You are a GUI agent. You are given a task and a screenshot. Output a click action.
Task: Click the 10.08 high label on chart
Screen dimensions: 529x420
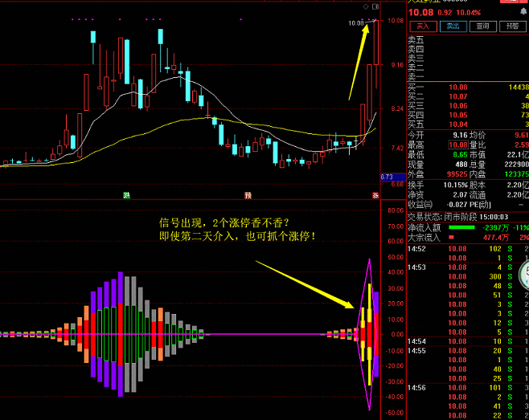[356, 23]
